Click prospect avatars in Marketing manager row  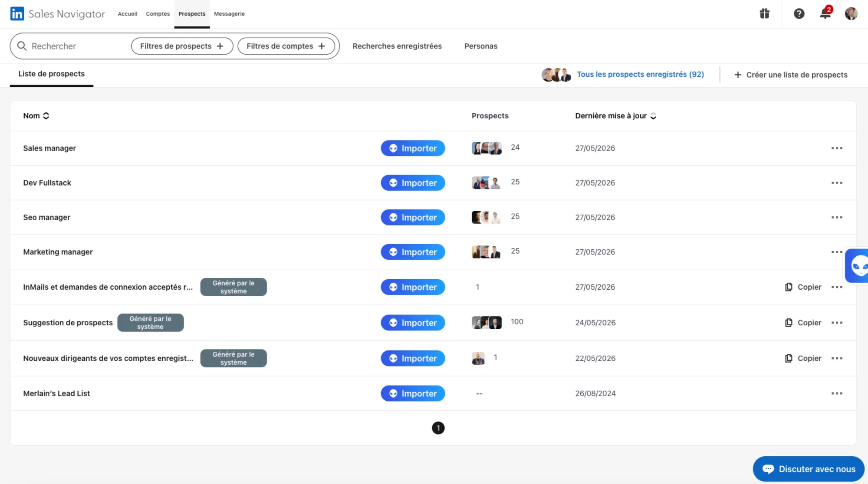click(487, 252)
